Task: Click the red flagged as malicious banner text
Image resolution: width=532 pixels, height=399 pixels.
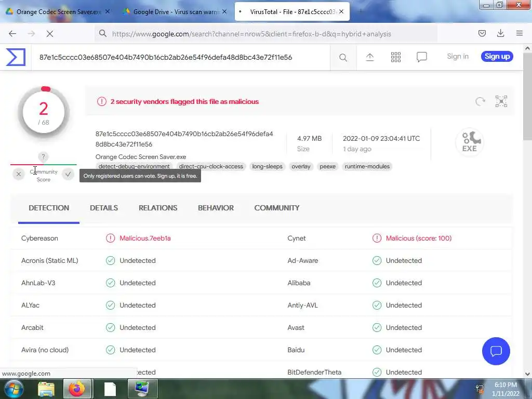Action: click(x=184, y=101)
